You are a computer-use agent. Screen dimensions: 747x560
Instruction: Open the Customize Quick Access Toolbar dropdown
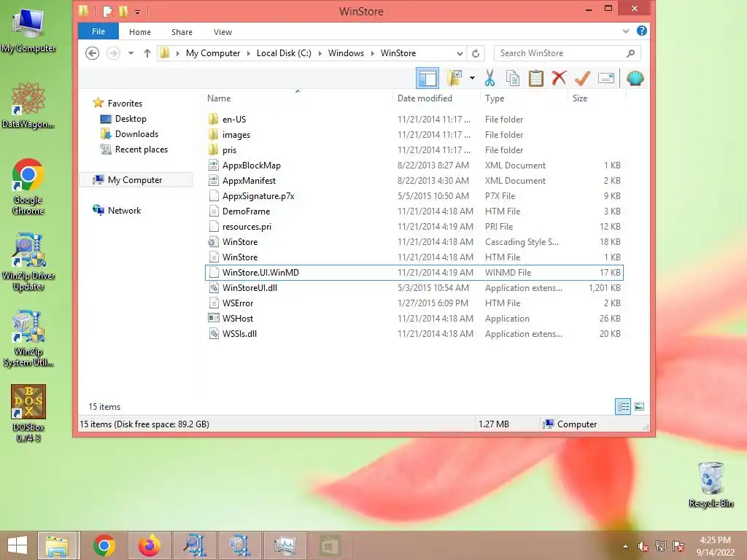pyautogui.click(x=137, y=12)
